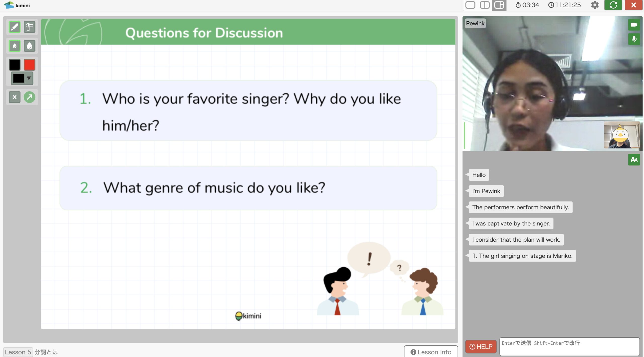Open Lesson Info
The height and width of the screenshot is (357, 644).
coord(431,352)
